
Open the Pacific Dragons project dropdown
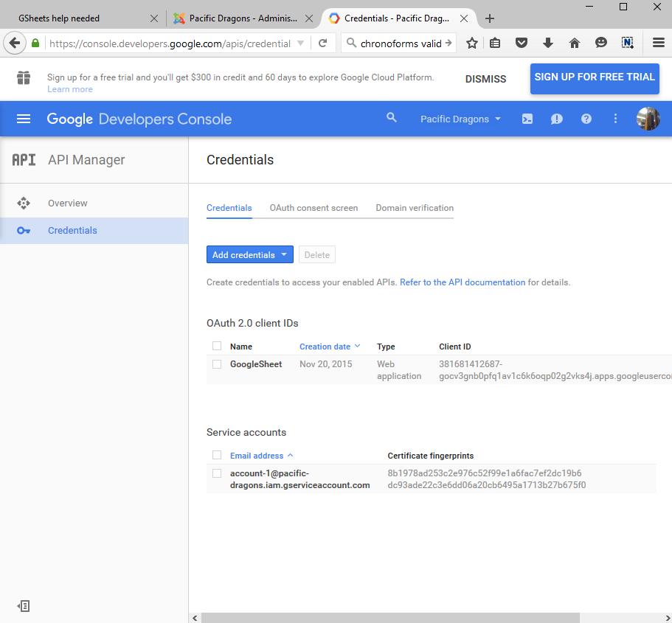tap(460, 119)
